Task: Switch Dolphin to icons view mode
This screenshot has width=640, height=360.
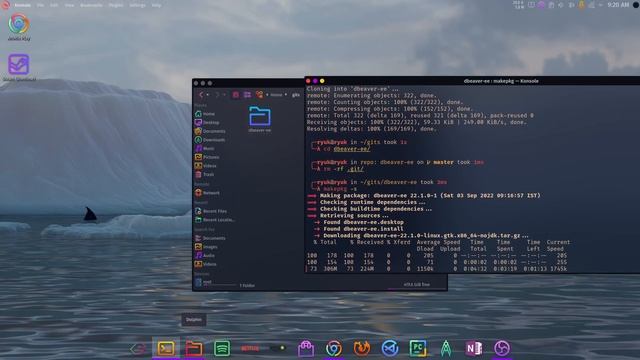Action: click(236, 95)
